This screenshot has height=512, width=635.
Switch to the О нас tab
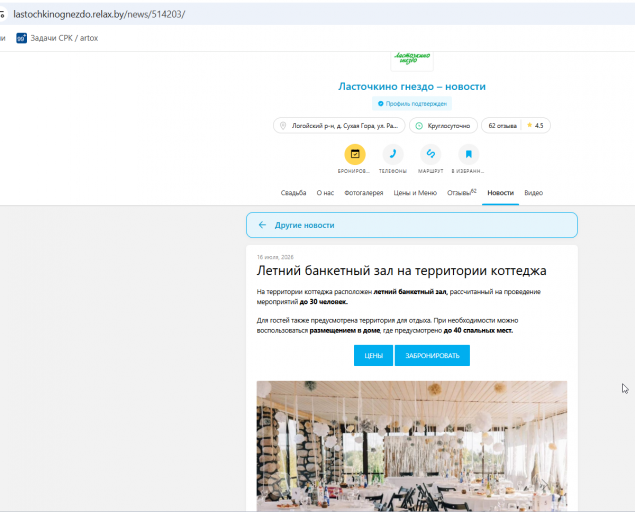point(325,193)
